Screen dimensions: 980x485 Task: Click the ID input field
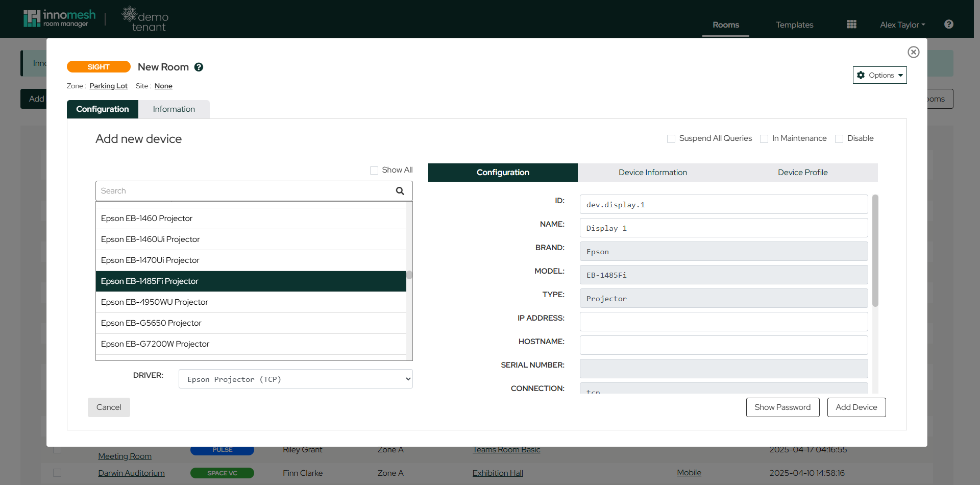(724, 204)
